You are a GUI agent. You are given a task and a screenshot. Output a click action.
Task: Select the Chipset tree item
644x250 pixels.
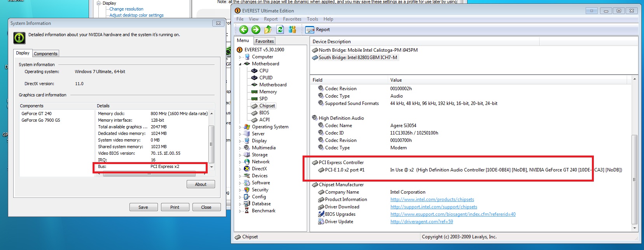(267, 106)
